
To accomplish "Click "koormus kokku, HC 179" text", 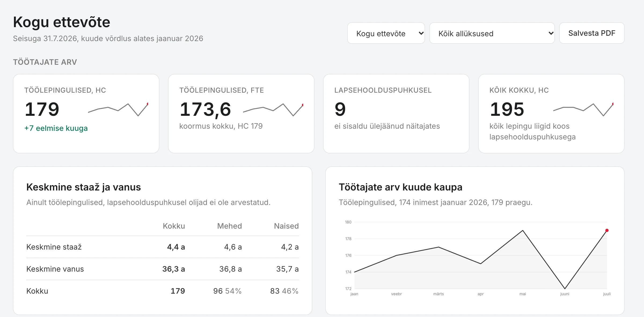I will (x=221, y=126).
